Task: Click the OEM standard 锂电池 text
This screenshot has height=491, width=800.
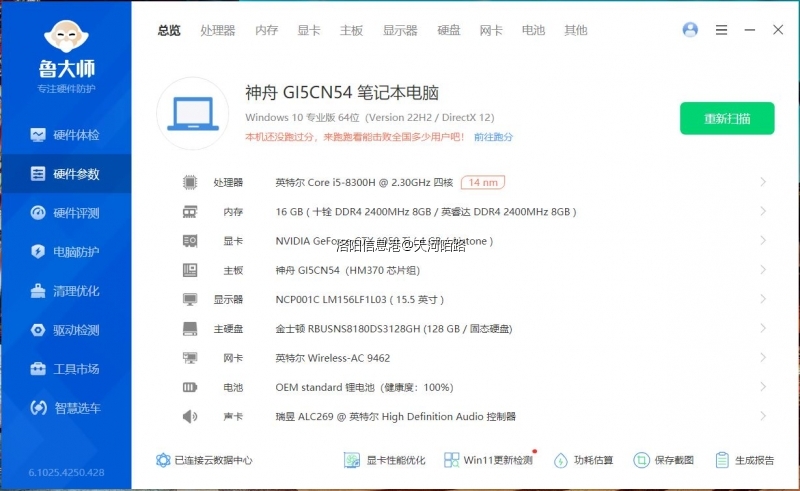Action: [364, 387]
